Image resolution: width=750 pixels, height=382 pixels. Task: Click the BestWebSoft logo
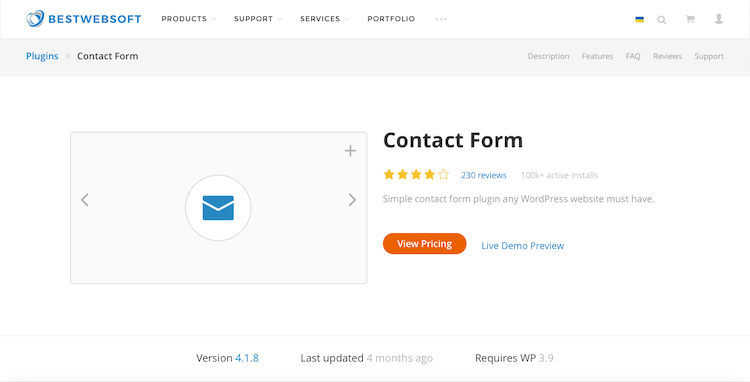coord(84,19)
